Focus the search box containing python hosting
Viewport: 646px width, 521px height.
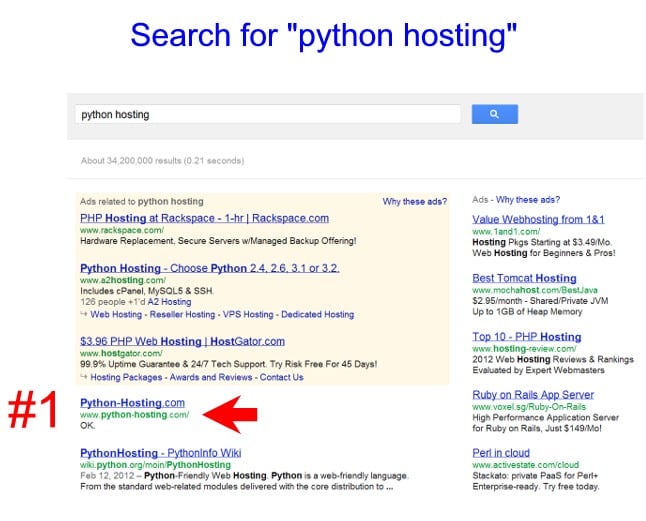click(x=268, y=114)
